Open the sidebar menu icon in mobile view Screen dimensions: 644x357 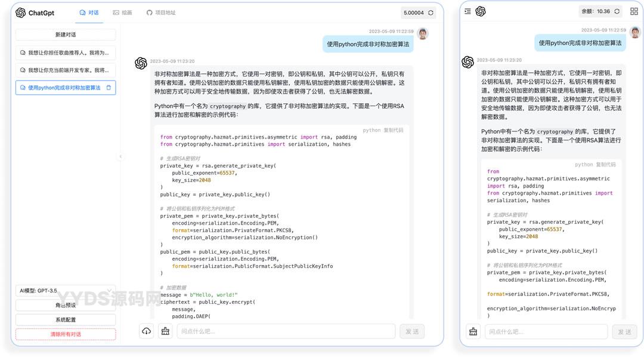467,11
